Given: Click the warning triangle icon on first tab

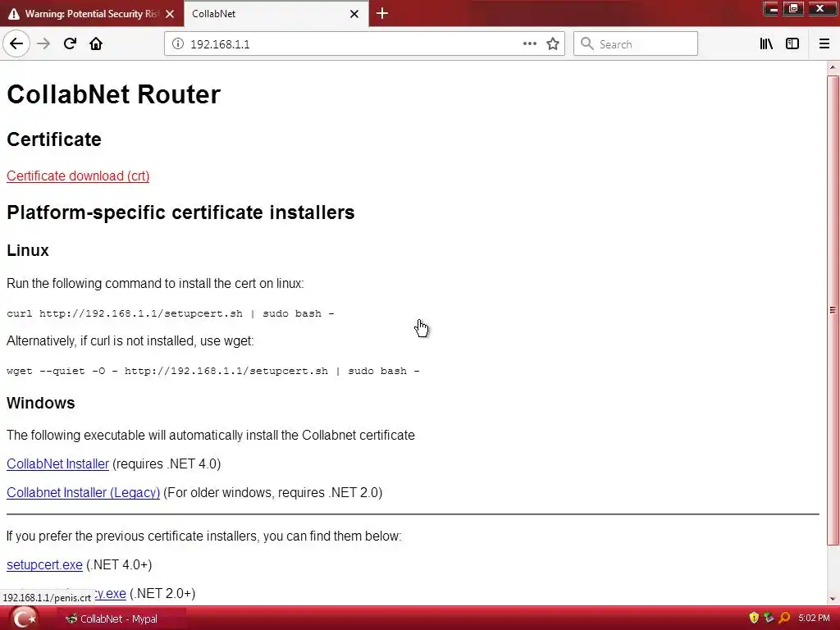Looking at the screenshot, I should (x=14, y=14).
